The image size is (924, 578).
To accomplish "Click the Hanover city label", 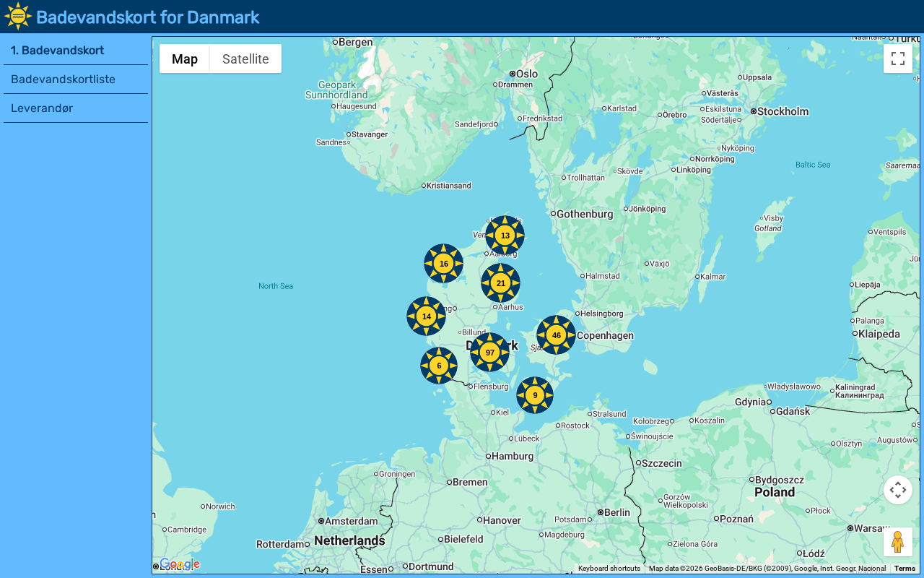I will (x=502, y=520).
